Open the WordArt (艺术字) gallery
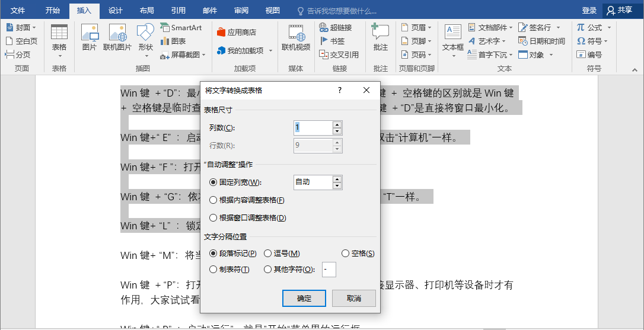 [x=487, y=41]
